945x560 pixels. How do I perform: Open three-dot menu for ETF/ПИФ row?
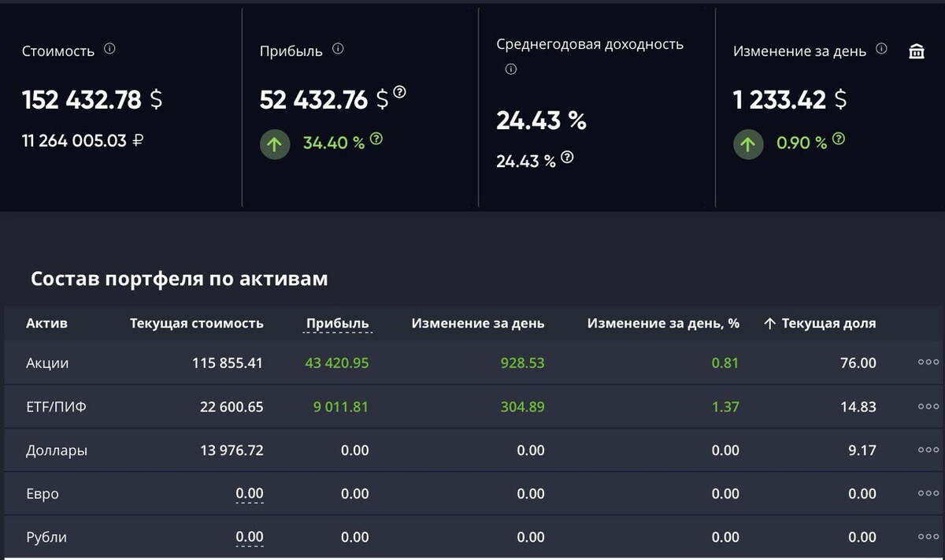point(928,407)
